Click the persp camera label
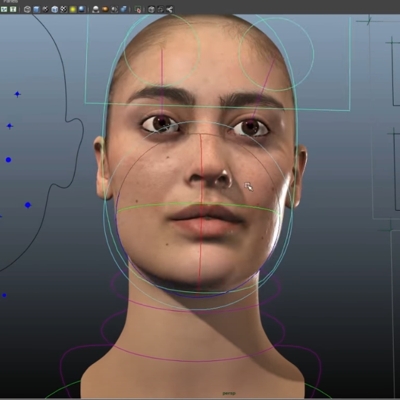Screen dimensions: 400x400 (229, 394)
